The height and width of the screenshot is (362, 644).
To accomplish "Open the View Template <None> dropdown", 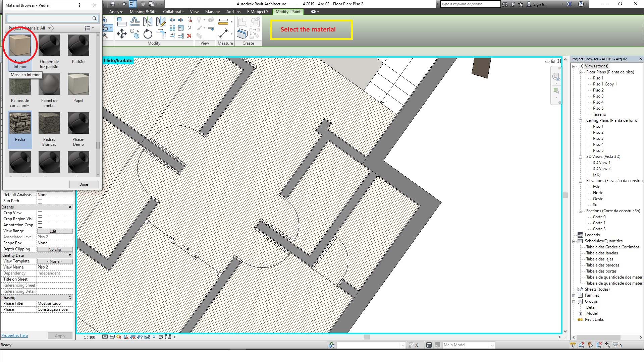I will (54, 261).
